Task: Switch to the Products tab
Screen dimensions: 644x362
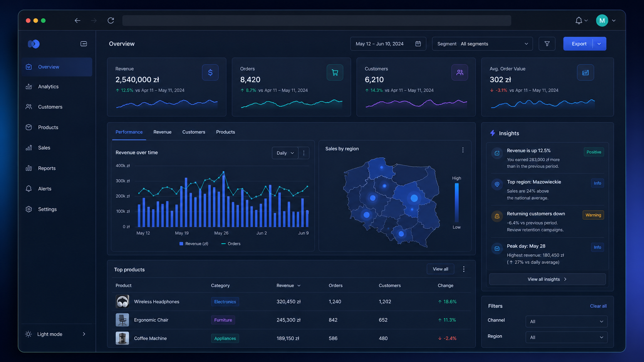Action: point(225,132)
